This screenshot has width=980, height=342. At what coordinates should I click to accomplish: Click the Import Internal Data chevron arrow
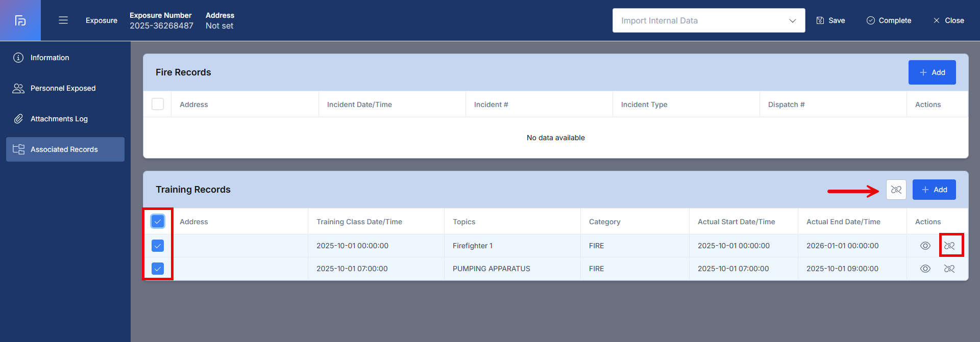792,21
